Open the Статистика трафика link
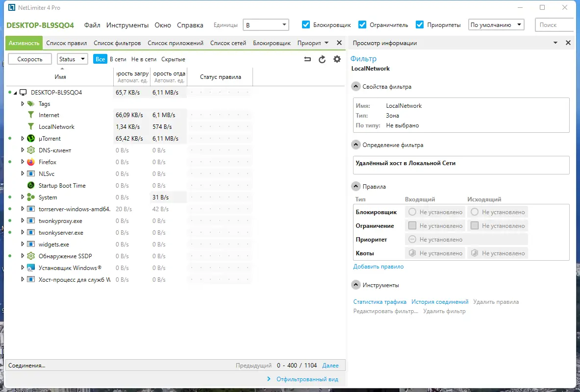The height and width of the screenshot is (392, 580). tap(379, 302)
